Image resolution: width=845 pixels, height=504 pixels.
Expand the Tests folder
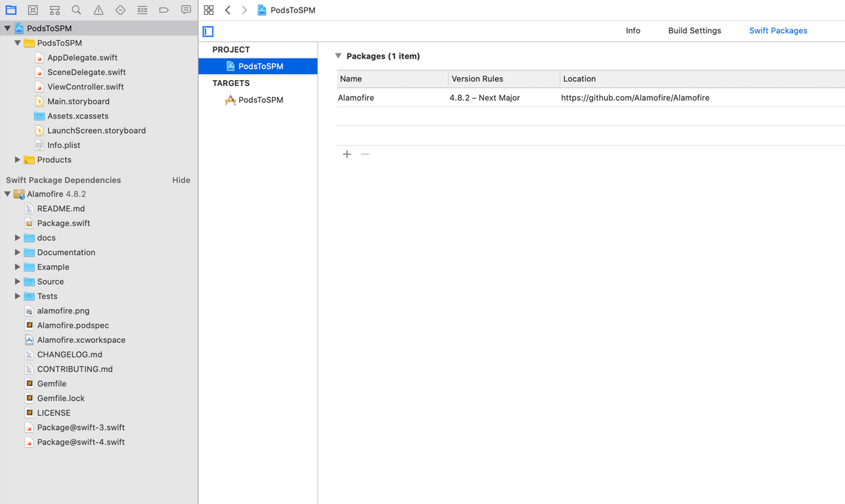(17, 296)
